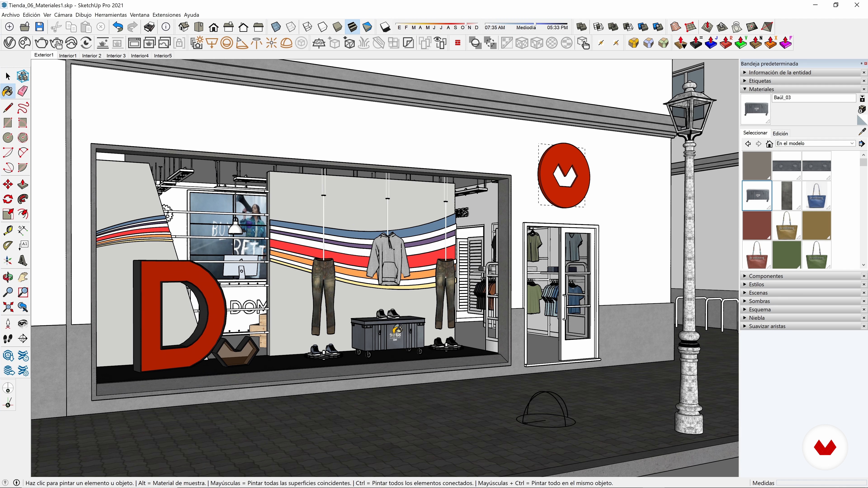This screenshot has height=488, width=868.
Task: Toggle Hidden Line style
Action: coord(322,27)
